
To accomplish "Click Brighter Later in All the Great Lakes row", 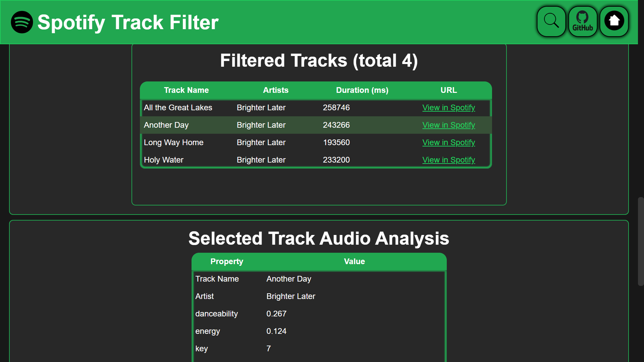I will point(261,108).
